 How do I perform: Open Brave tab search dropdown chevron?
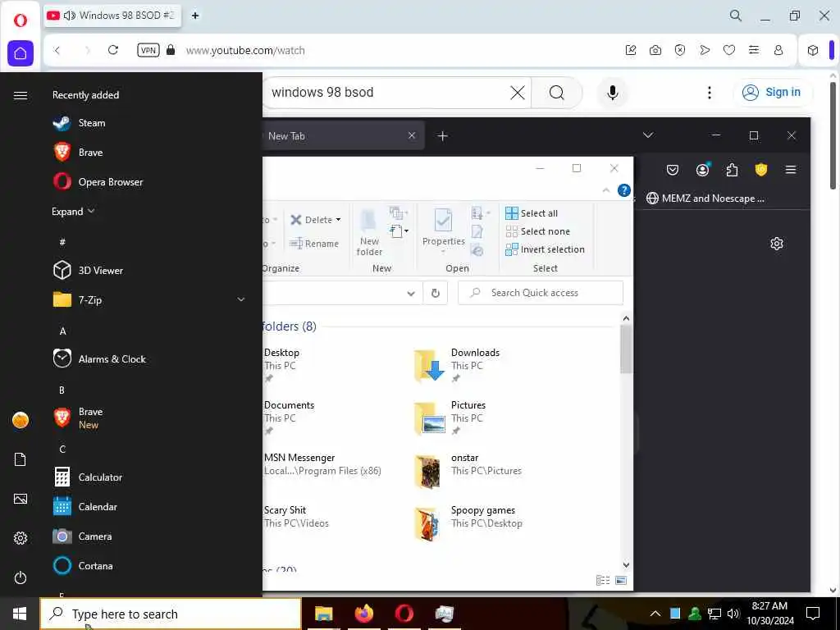(x=648, y=135)
